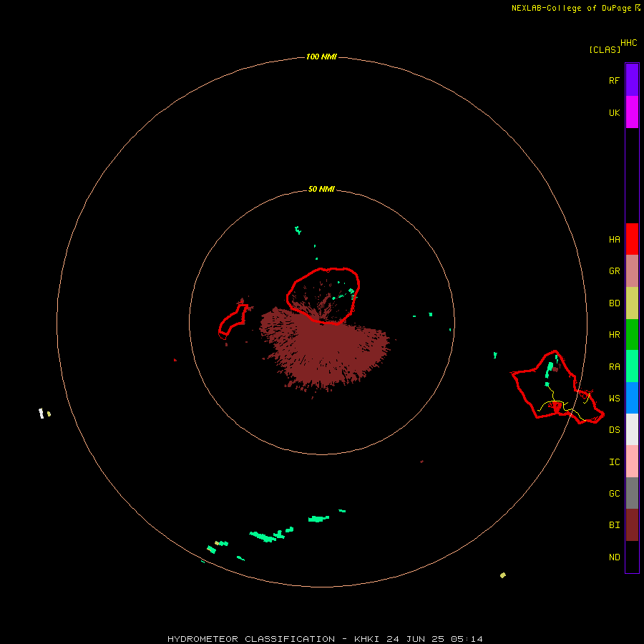The height and width of the screenshot is (644, 644).
Task: Click the ND black legend swatch
Action: click(632, 557)
